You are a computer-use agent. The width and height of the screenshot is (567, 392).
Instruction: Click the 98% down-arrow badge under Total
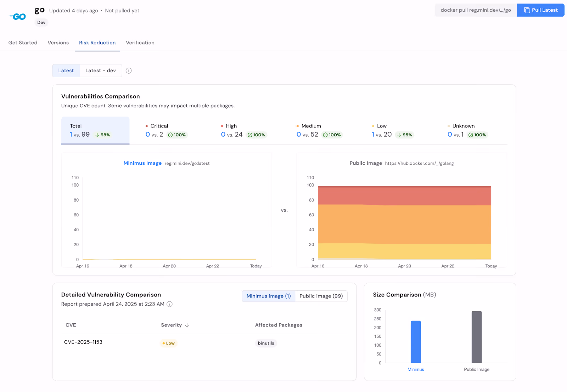pyautogui.click(x=103, y=135)
